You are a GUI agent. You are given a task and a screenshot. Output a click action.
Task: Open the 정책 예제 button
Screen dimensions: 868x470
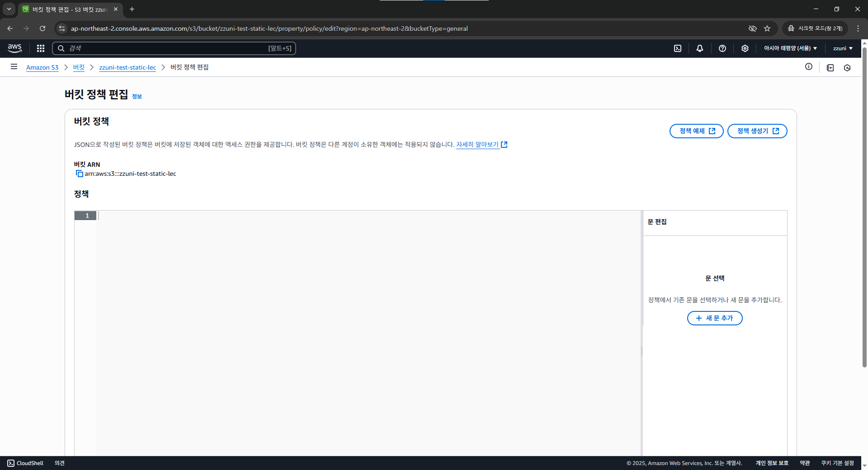pyautogui.click(x=697, y=131)
